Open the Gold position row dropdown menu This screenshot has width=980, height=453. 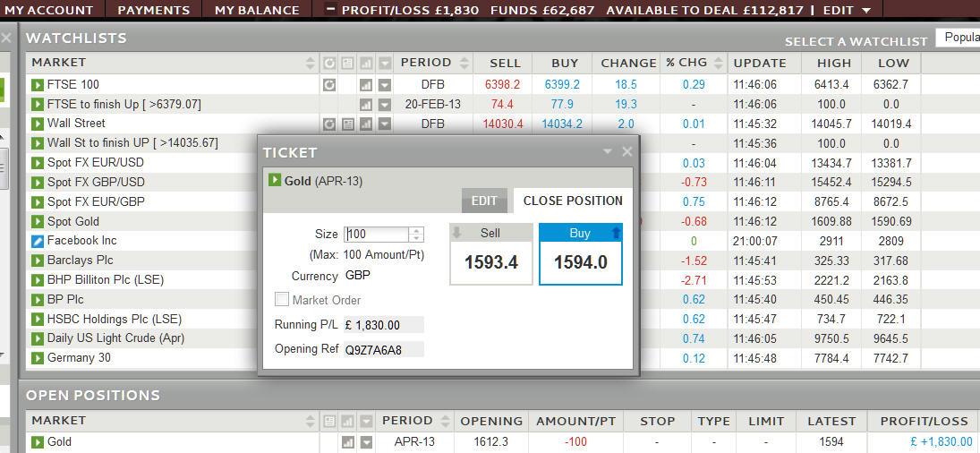(366, 442)
